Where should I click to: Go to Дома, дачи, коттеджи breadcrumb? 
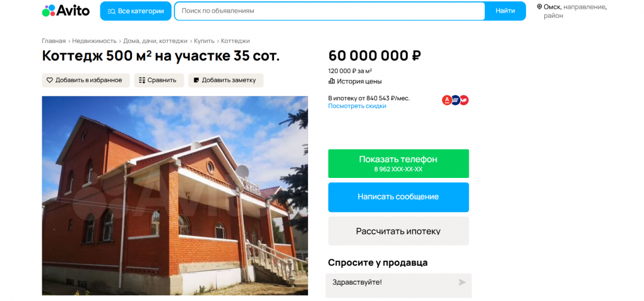155,41
